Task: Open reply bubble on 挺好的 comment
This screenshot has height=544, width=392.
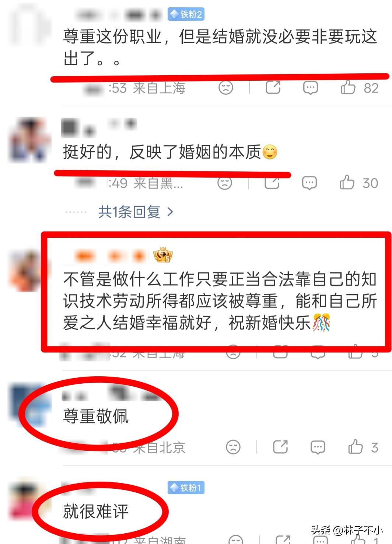Action: click(x=309, y=183)
